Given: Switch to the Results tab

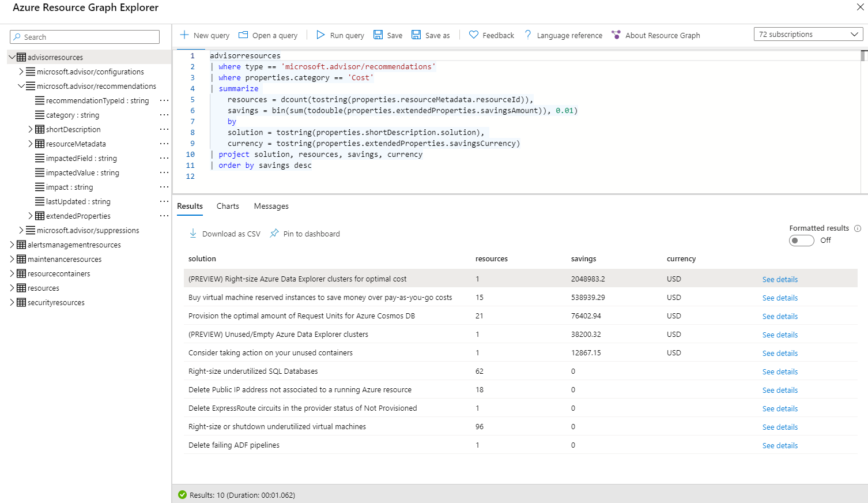Looking at the screenshot, I should click(190, 206).
